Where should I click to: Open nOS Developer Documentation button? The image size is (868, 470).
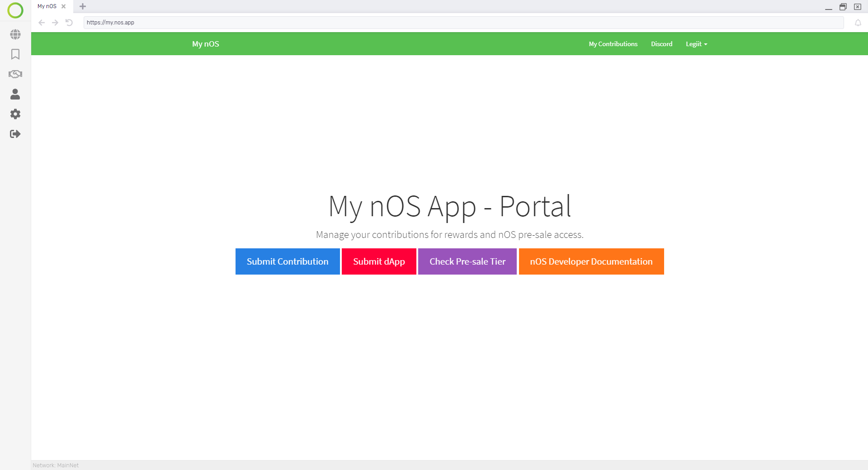[x=591, y=261]
